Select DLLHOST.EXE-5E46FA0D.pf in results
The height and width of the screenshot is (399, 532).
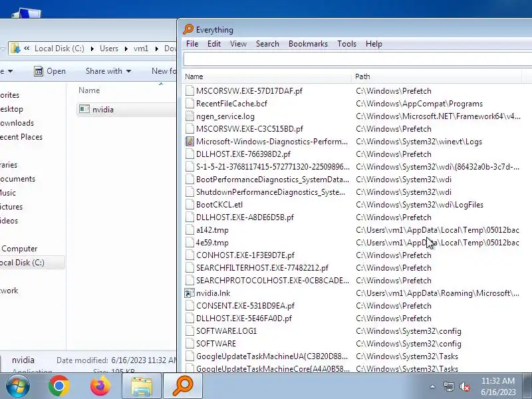243,319
